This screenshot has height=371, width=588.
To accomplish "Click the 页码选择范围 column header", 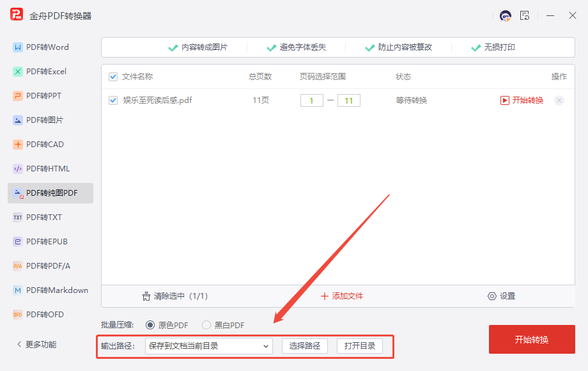I will pos(323,77).
